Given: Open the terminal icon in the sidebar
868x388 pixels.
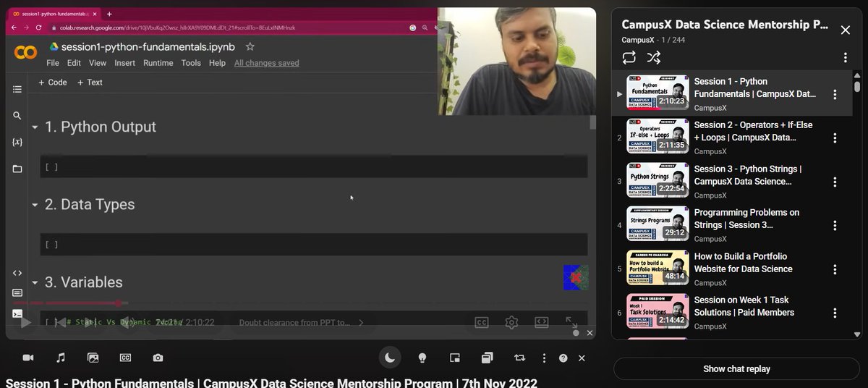Looking at the screenshot, I should coord(17,313).
